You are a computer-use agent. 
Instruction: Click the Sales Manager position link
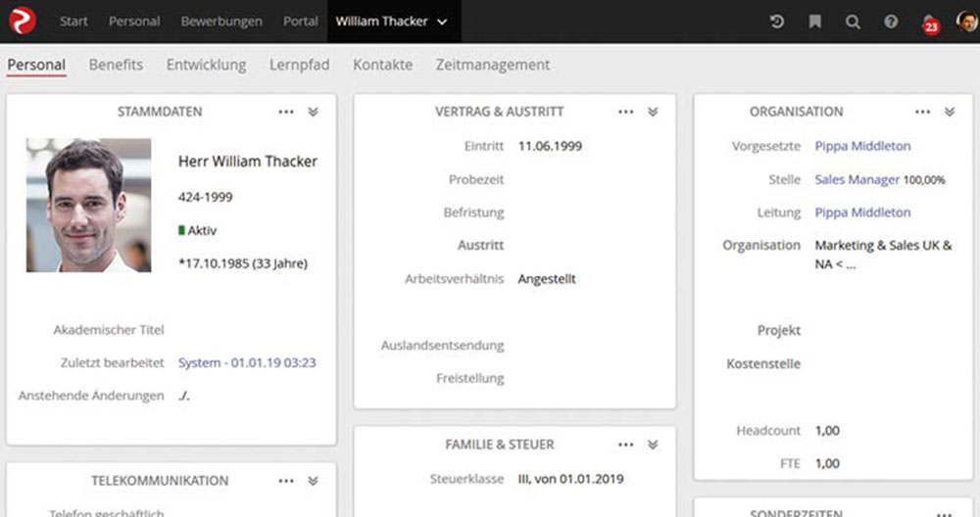tap(857, 180)
